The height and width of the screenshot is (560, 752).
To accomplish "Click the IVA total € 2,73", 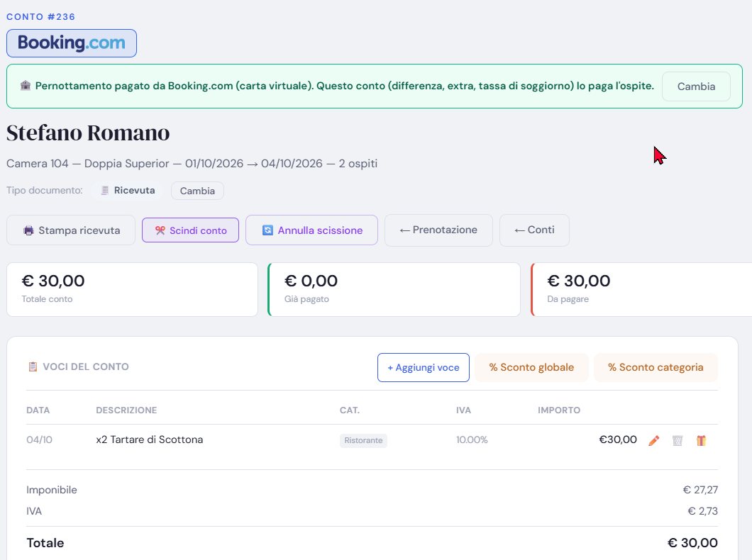I will point(702,510).
